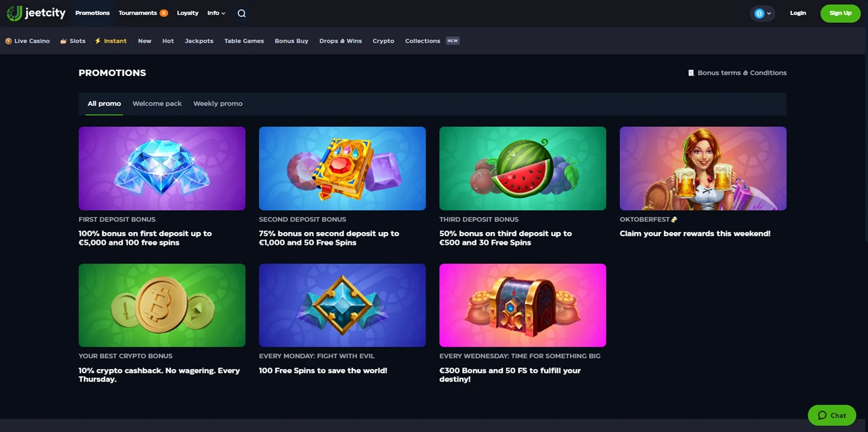Click the document icon beside Bonus terms
Image resolution: width=868 pixels, height=432 pixels.
[691, 73]
